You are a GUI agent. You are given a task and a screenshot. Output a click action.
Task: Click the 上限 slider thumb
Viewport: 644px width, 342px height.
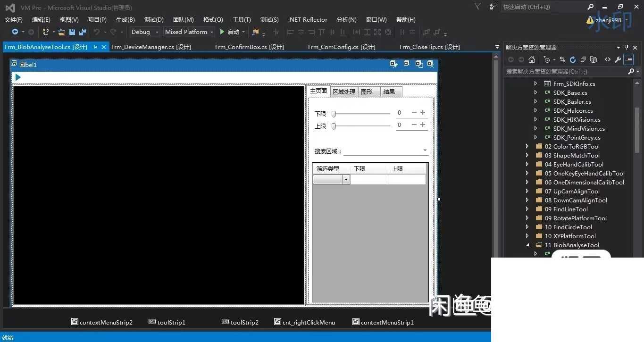pos(334,126)
